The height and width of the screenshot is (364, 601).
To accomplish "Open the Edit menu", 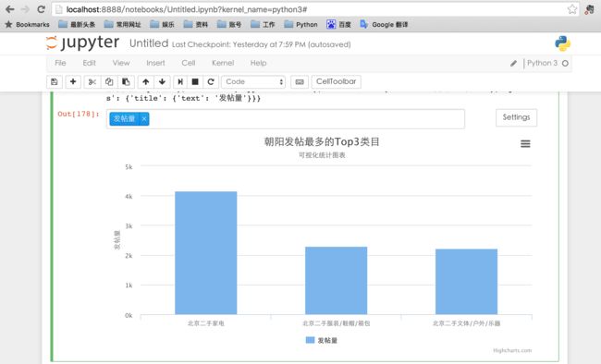I will coord(90,63).
